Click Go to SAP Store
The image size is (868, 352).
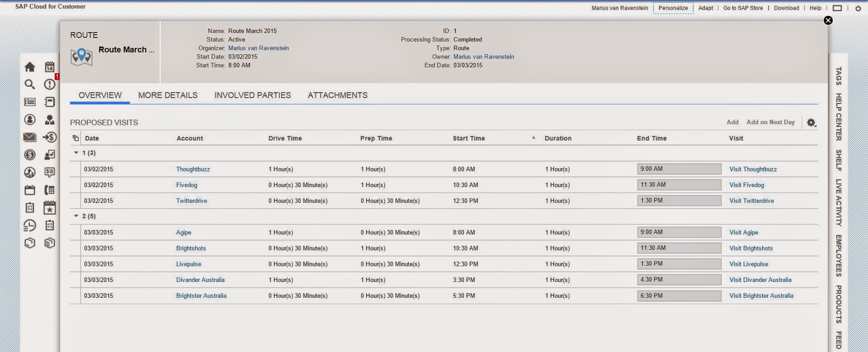[x=743, y=8]
